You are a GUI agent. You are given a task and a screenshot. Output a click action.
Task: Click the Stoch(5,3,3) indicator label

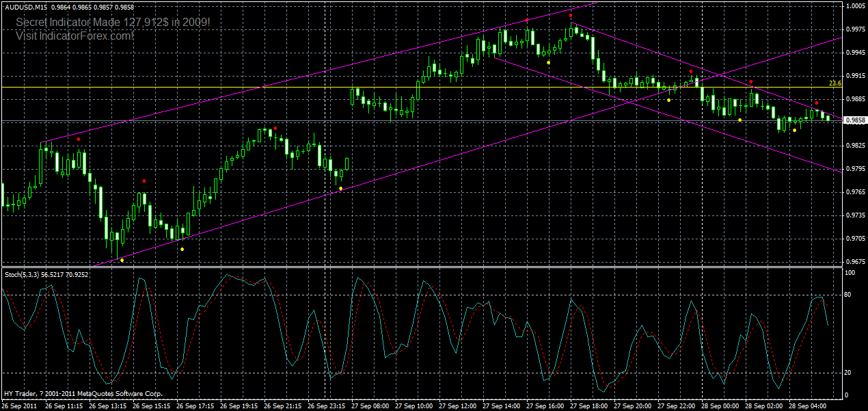(x=21, y=272)
